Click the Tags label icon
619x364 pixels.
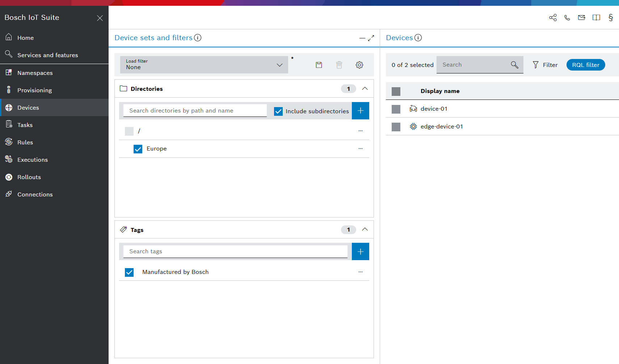(123, 229)
